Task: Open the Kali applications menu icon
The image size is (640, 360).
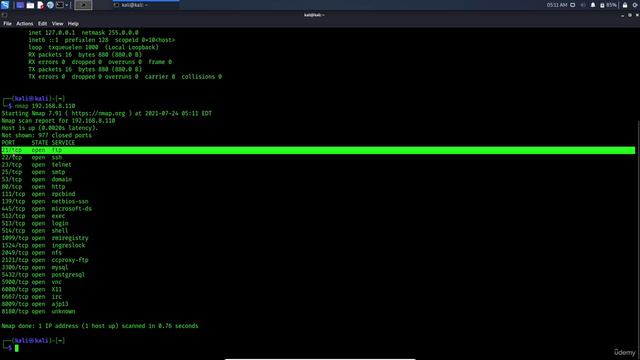Action: coord(5,5)
